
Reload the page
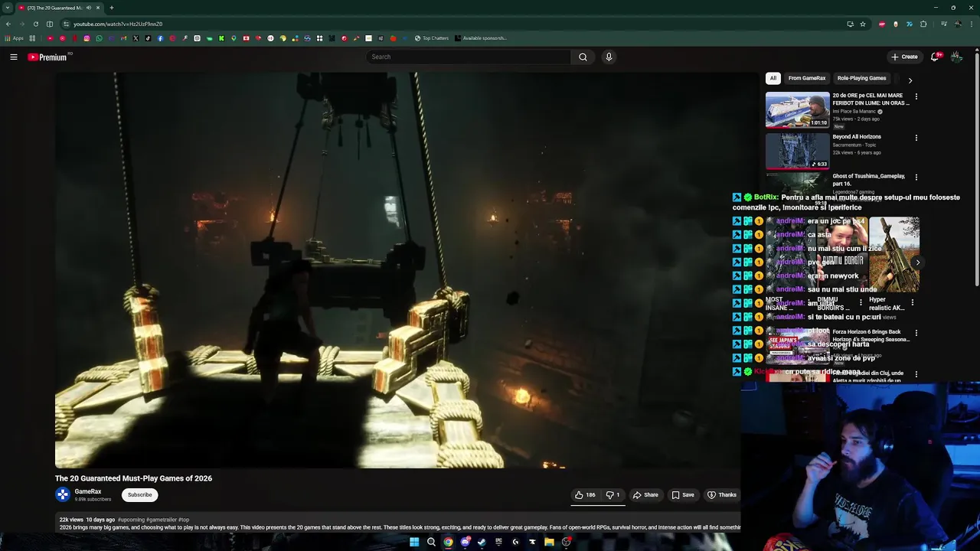(35, 24)
